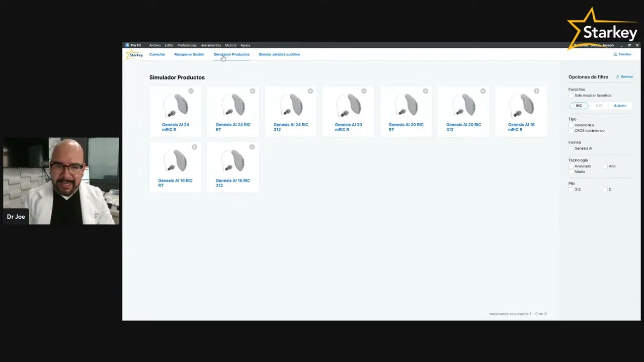Open Genesis AI 24 mRIC R product name link
The height and width of the screenshot is (362, 644).
pos(176,127)
